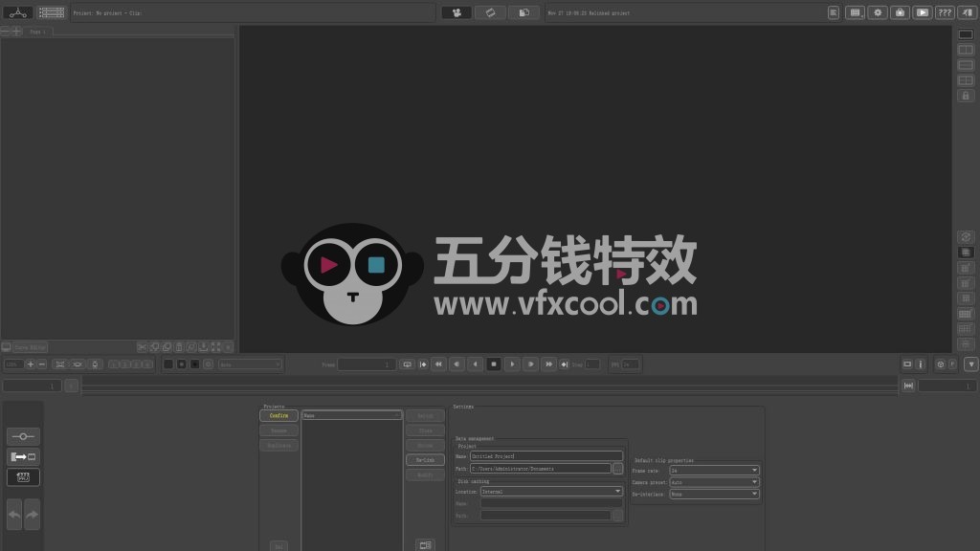Click the rewind playback button

tap(438, 364)
